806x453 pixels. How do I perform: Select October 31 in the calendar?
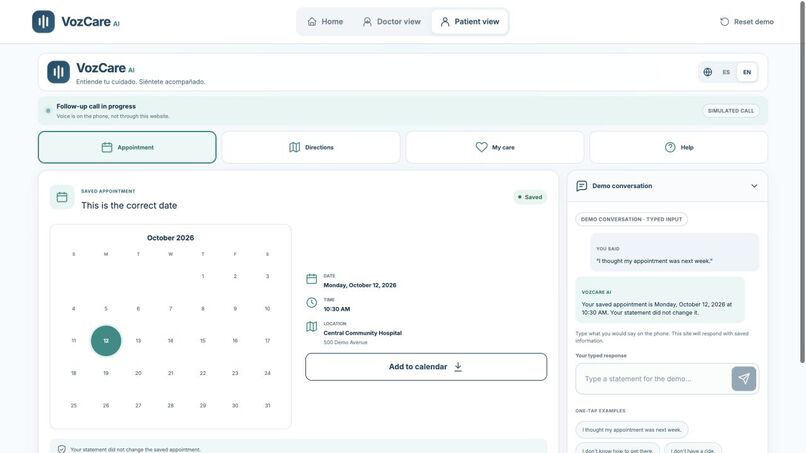point(267,405)
